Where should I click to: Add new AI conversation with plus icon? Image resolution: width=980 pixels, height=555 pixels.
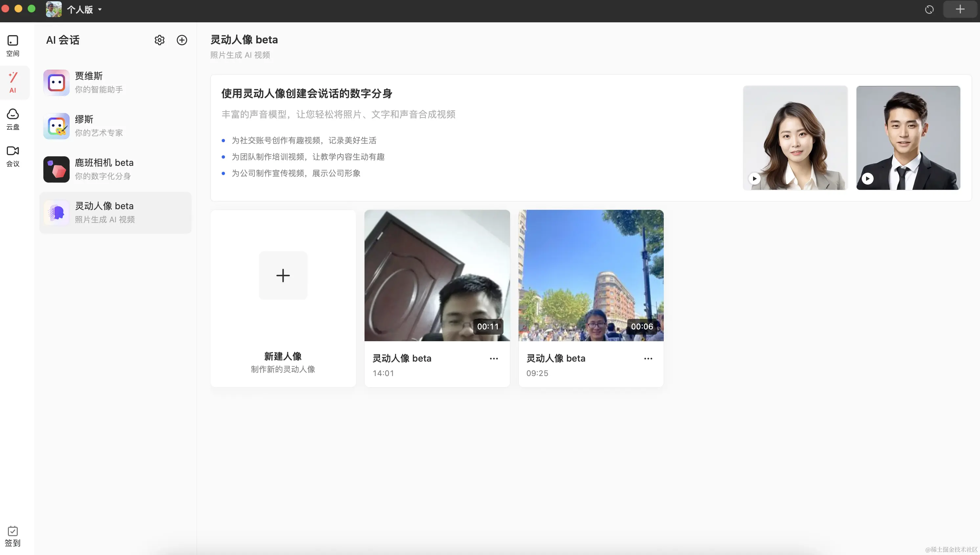coord(182,40)
